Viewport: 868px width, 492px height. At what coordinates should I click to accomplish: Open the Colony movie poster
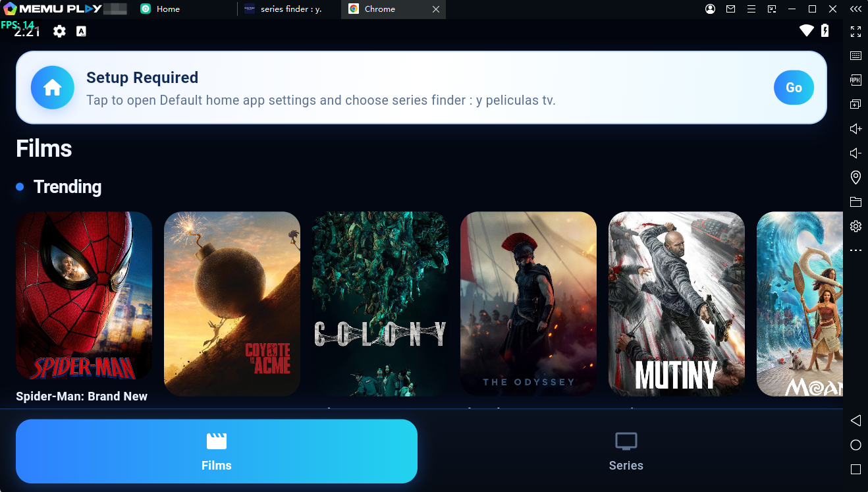(x=380, y=304)
